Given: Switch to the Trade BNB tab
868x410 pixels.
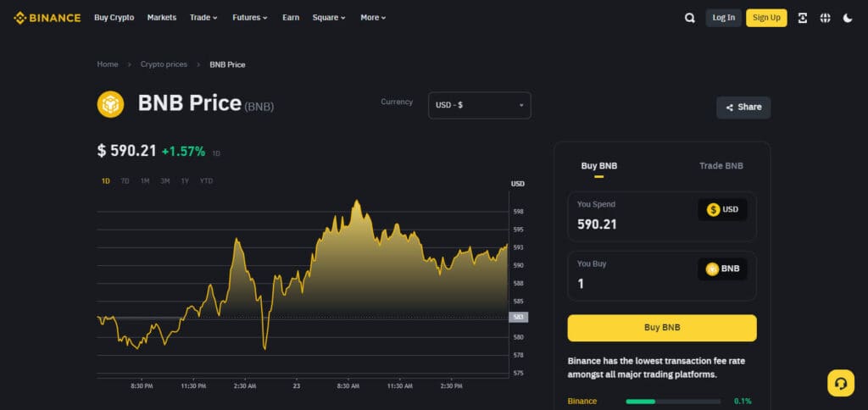Looking at the screenshot, I should [x=721, y=166].
